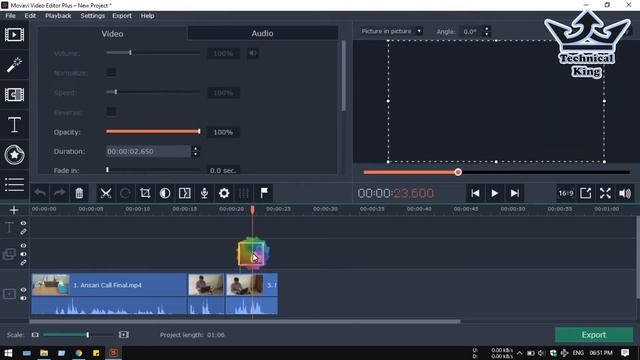The image size is (640, 360).
Task: Hide the title track eye icon
Action: coord(23,223)
